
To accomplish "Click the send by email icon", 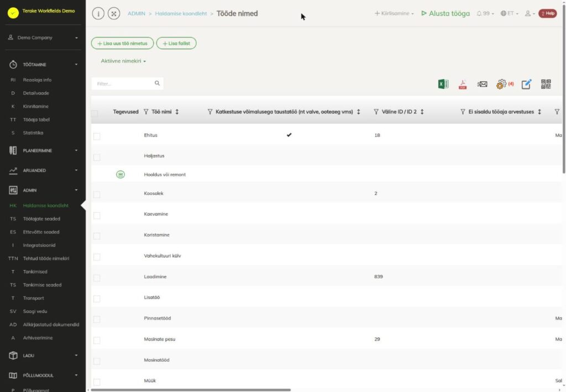I will pos(482,84).
